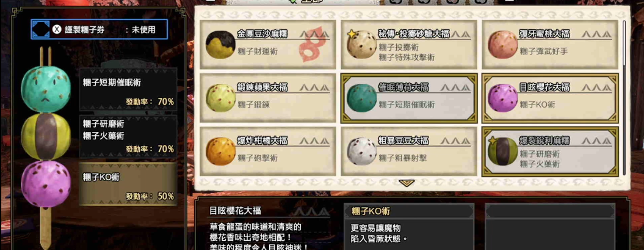Unselect the 爆裂銳利麻糬 dango card
Image resolution: width=644 pixels, height=250 pixels.
pos(550,152)
